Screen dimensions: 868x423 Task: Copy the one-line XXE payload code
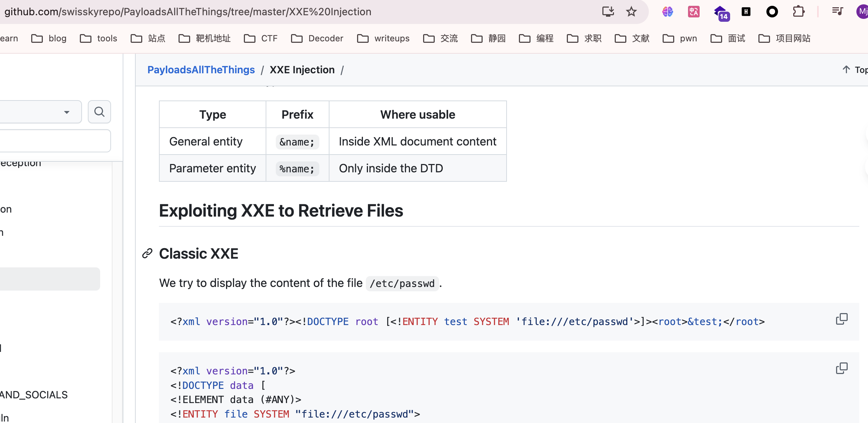pyautogui.click(x=842, y=319)
